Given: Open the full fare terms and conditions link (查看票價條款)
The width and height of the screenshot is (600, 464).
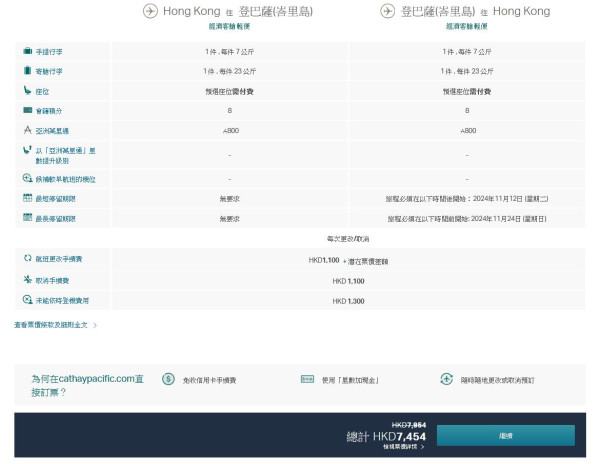Looking at the screenshot, I should 51,325.
